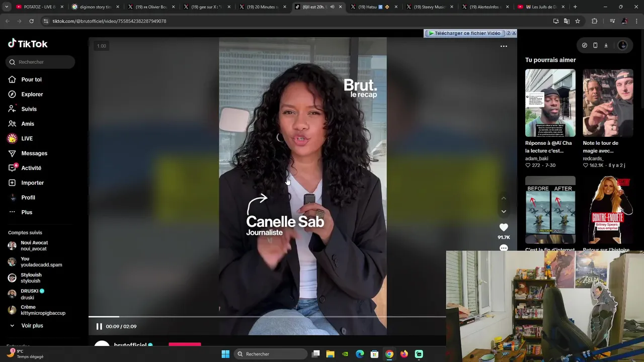This screenshot has width=644, height=362.
Task: Open the DRUSKI followed account
Action: tap(32, 294)
